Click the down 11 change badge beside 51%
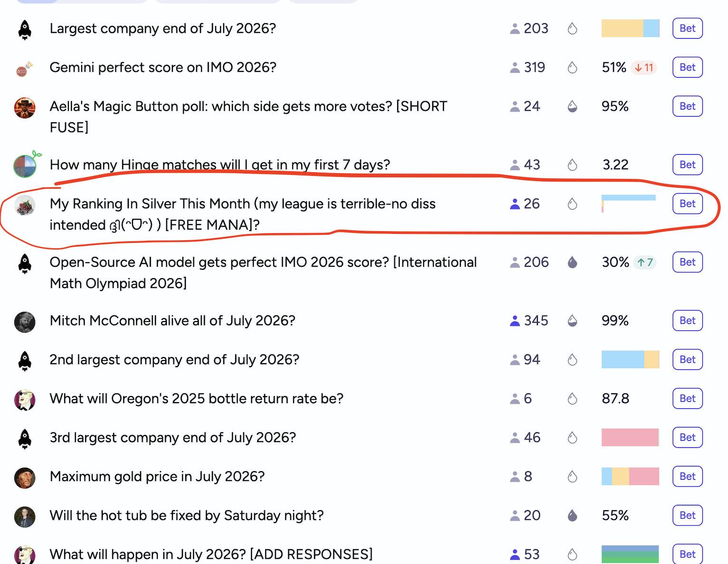Viewport: 728px width, 564px height. point(644,68)
